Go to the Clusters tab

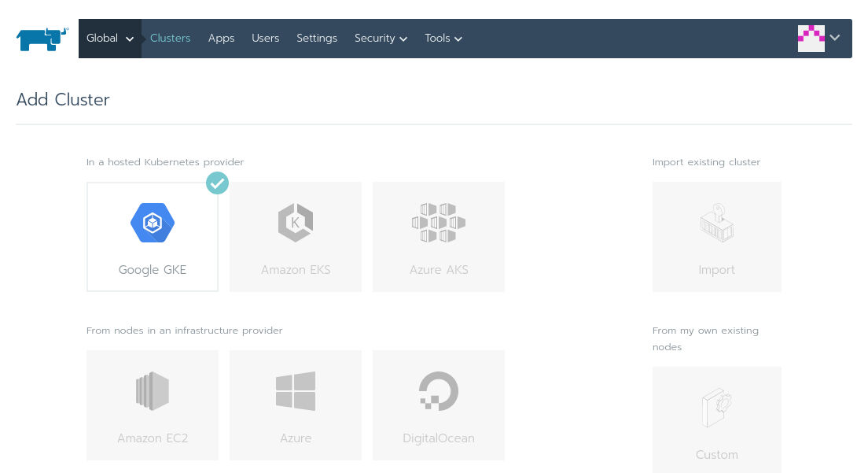pyautogui.click(x=170, y=39)
